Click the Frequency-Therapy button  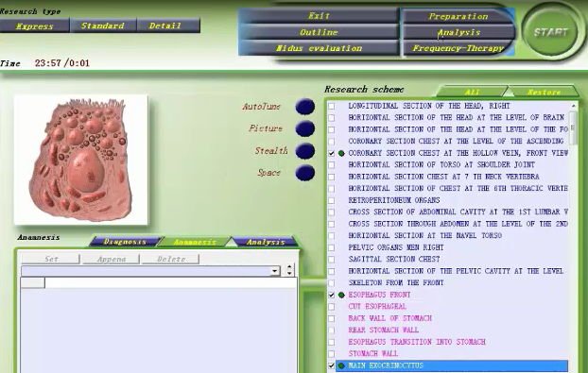[x=458, y=48]
